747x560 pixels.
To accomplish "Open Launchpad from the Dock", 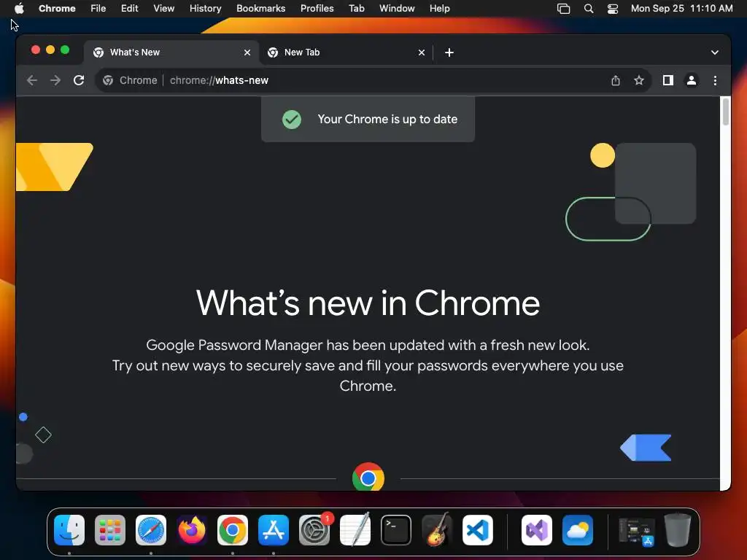I will pos(110,530).
